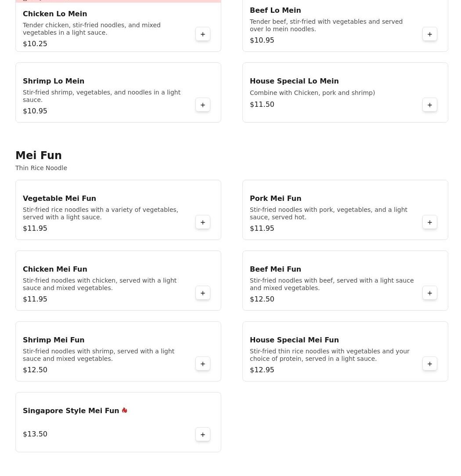Click plus icon for Shrimp Lo Mein
This screenshot has width=461, height=476.
coord(202,105)
